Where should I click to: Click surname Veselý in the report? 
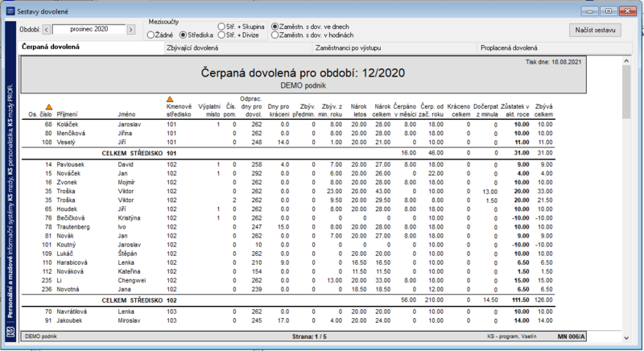66,142
